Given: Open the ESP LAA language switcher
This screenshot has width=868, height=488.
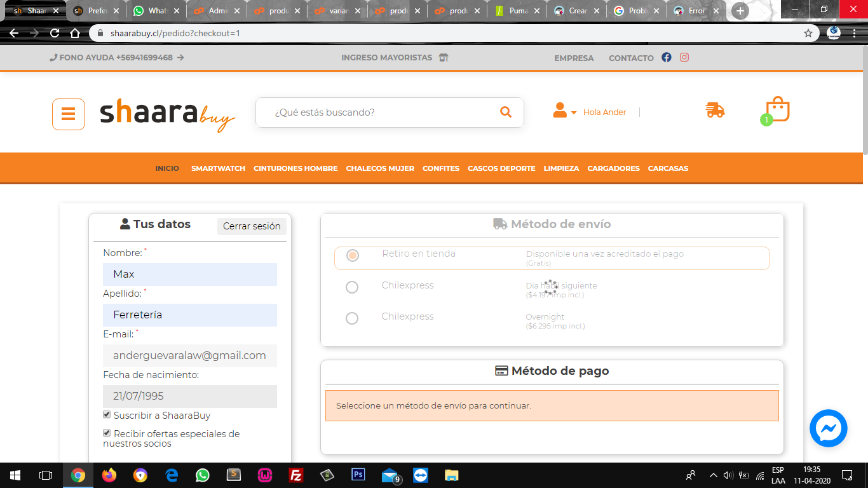Looking at the screenshot, I should [778, 475].
